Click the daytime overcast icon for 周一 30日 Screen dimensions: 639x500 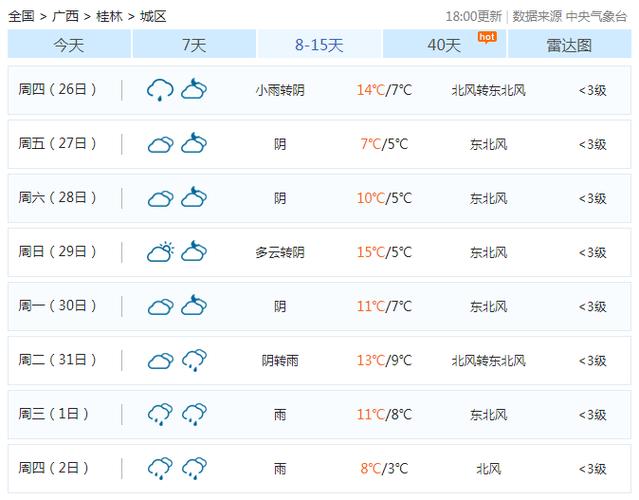click(x=161, y=307)
